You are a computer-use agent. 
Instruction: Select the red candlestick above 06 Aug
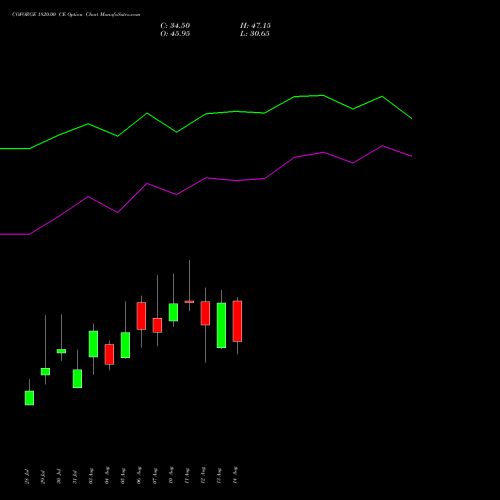click(141, 316)
